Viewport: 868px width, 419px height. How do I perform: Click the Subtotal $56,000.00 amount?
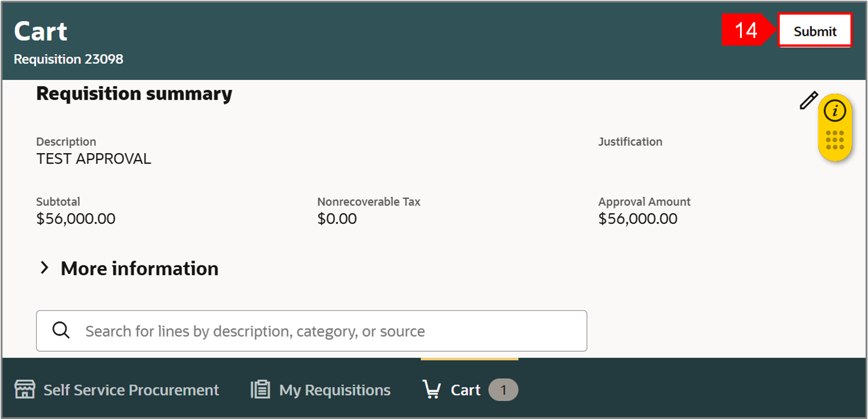click(x=75, y=219)
